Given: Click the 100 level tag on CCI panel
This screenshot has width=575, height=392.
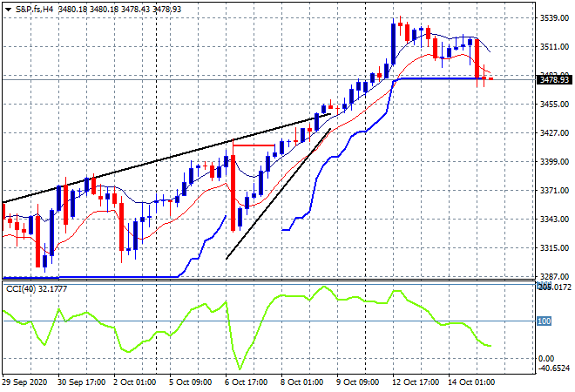Looking at the screenshot, I should click(x=544, y=321).
